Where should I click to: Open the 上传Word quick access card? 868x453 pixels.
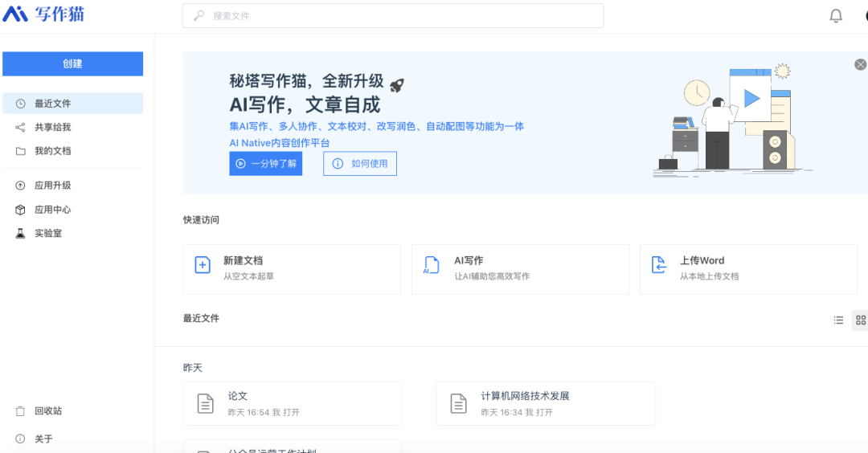pos(748,269)
